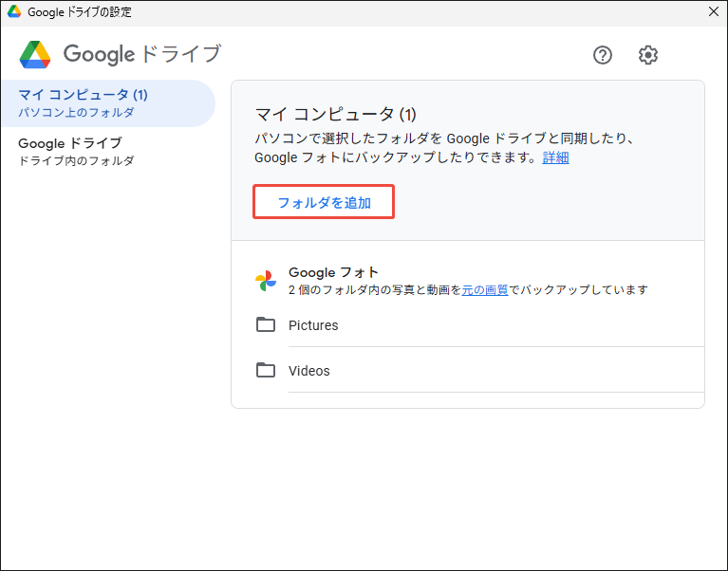Click the パソコン上のフォルダ subtitle
This screenshot has height=571, width=728.
coord(76,112)
